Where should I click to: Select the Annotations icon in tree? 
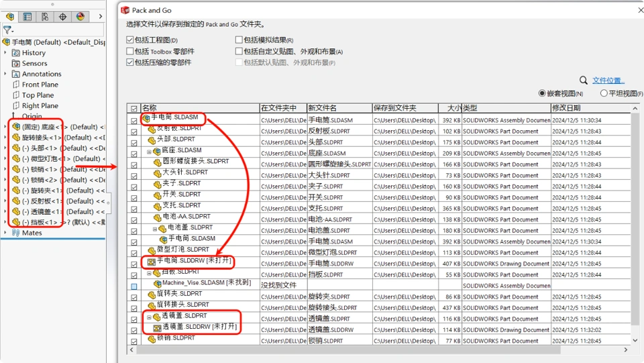click(x=16, y=74)
